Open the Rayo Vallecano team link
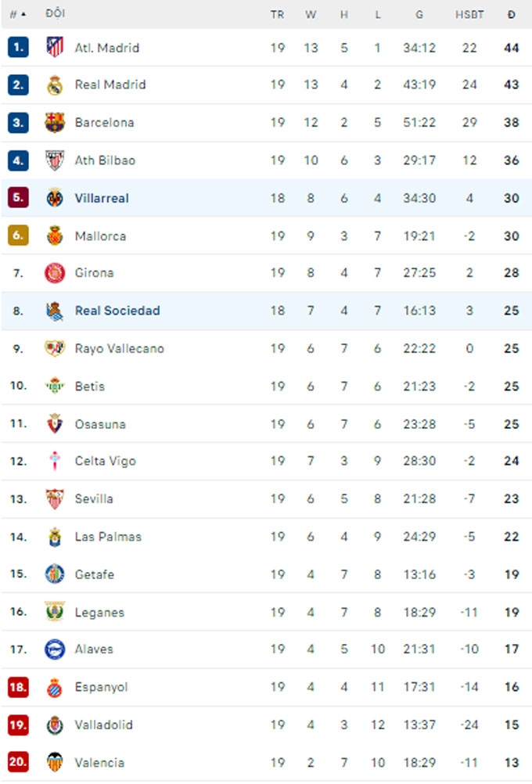Screen dimensions: 532x784 (x=120, y=348)
